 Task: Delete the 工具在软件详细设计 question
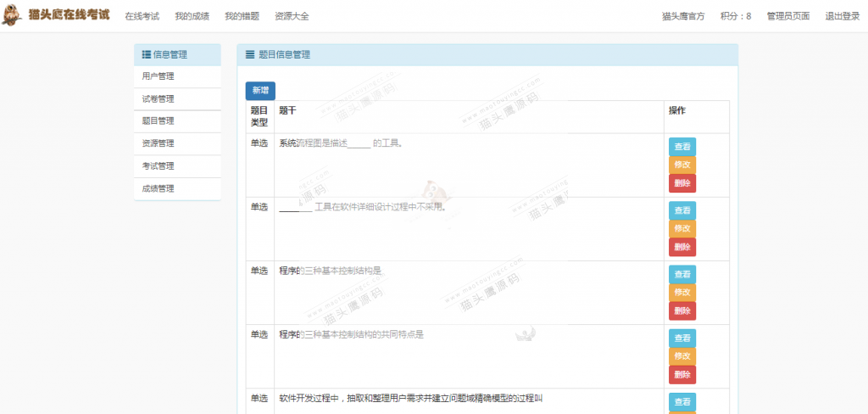pyautogui.click(x=682, y=247)
